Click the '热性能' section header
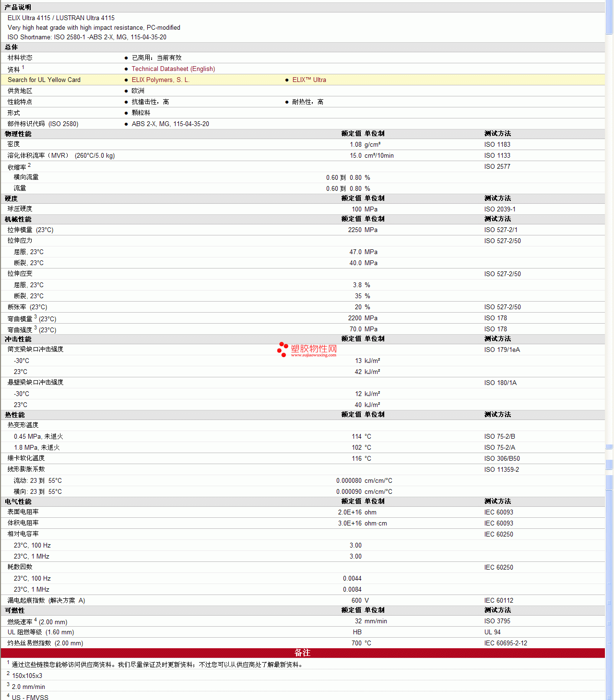This screenshot has height=700, width=614. pos(15,415)
